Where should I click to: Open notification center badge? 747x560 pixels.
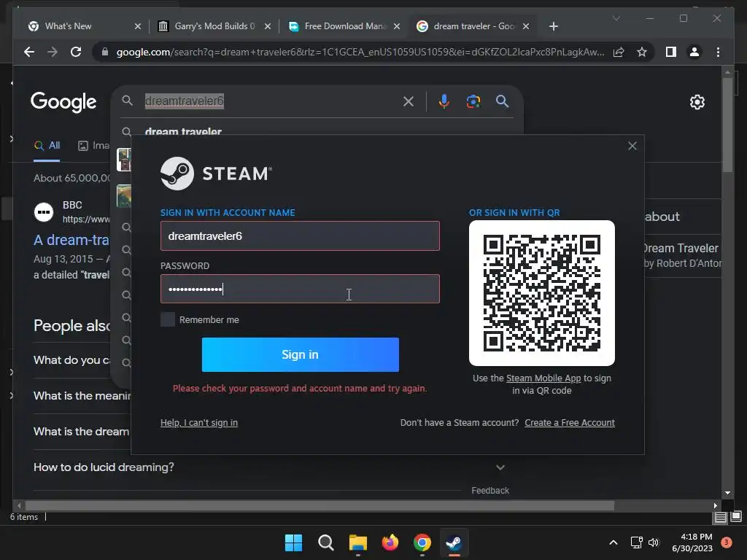[x=727, y=542]
